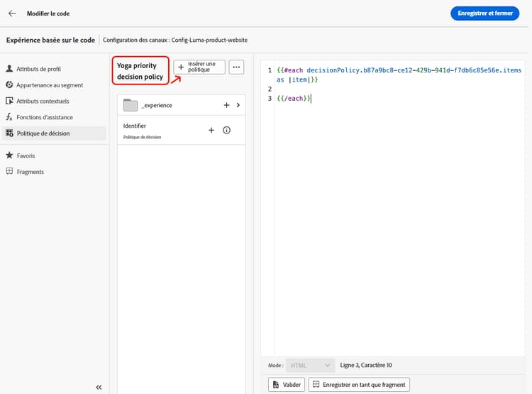Click the _experience folder label
532x394 pixels.
(157, 105)
